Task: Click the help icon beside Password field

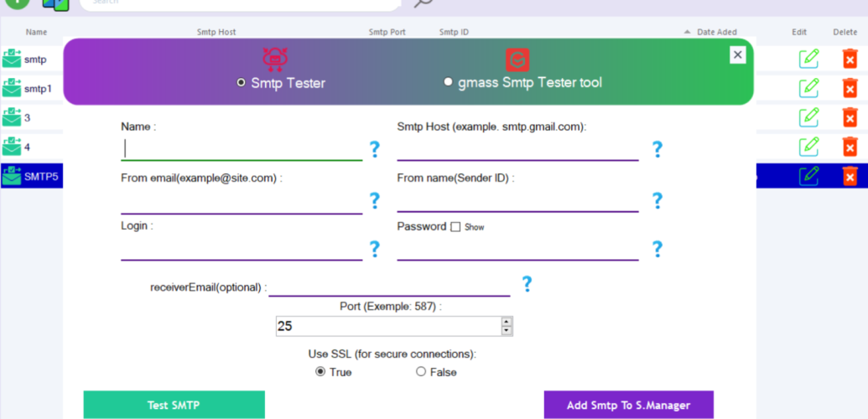Action: tap(657, 249)
